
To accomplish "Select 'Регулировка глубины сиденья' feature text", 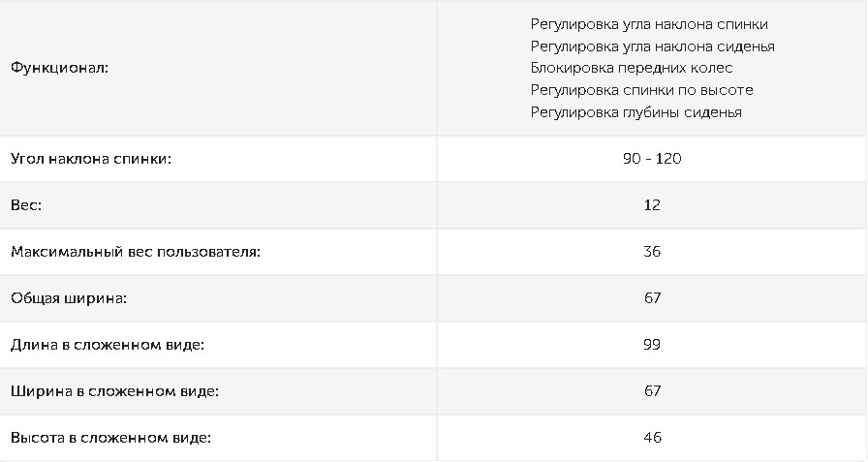I will (635, 112).
